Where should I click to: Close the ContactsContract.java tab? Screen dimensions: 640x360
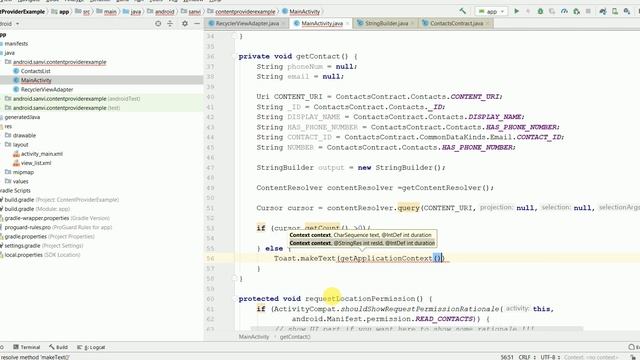click(x=488, y=24)
